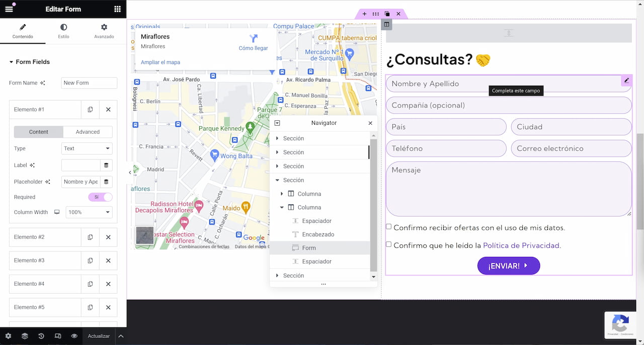The width and height of the screenshot is (644, 345).
Task: Duplicate Elemento #3 form field
Action: pyautogui.click(x=90, y=261)
